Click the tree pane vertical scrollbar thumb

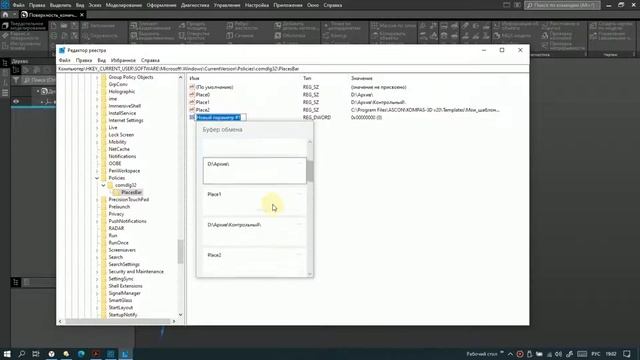coord(180,251)
